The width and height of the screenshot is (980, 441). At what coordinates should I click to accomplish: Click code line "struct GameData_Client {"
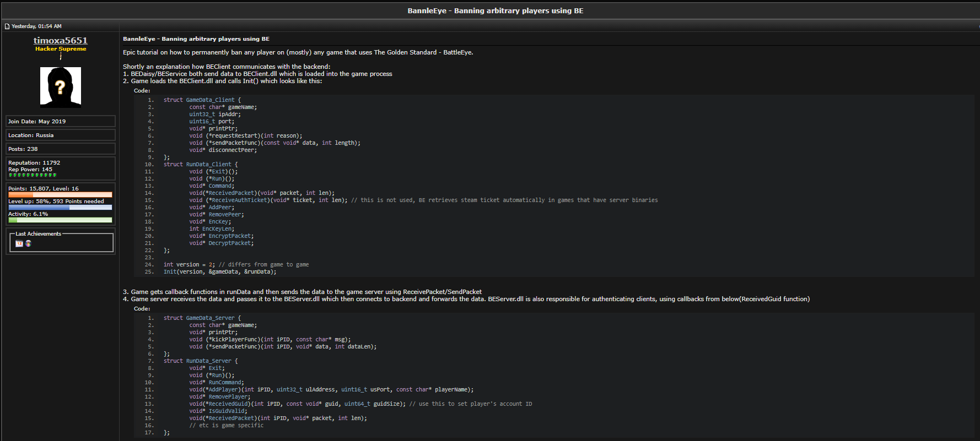202,100
